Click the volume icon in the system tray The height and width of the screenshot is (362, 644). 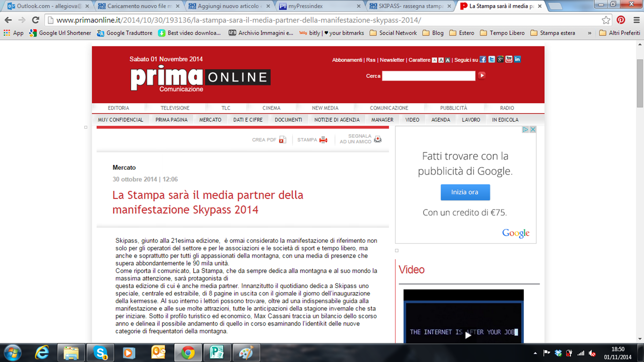click(x=592, y=353)
